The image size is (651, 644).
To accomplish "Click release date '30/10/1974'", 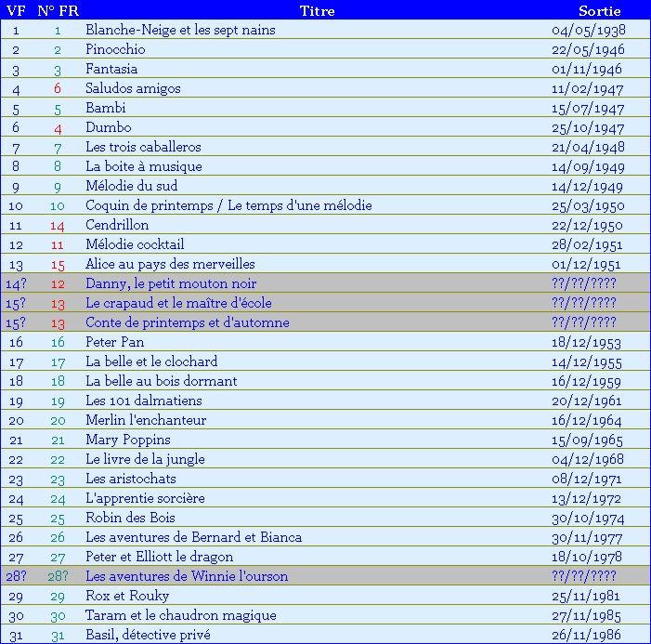I will (x=588, y=519).
